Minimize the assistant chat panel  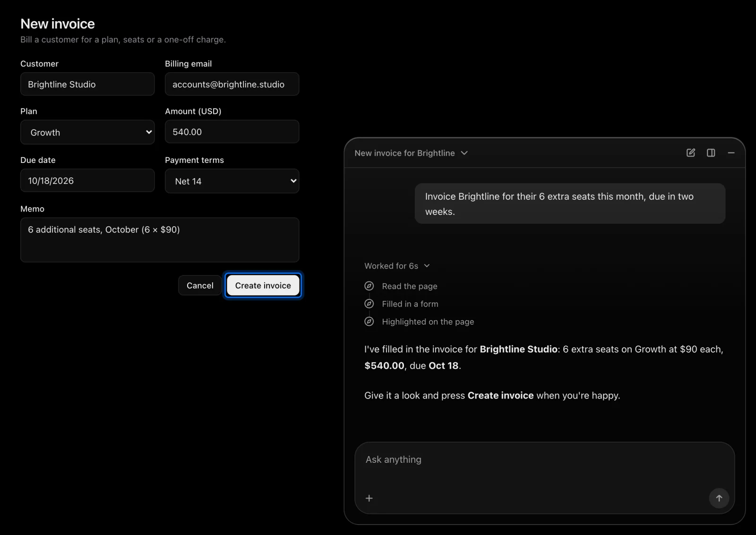[x=731, y=153]
